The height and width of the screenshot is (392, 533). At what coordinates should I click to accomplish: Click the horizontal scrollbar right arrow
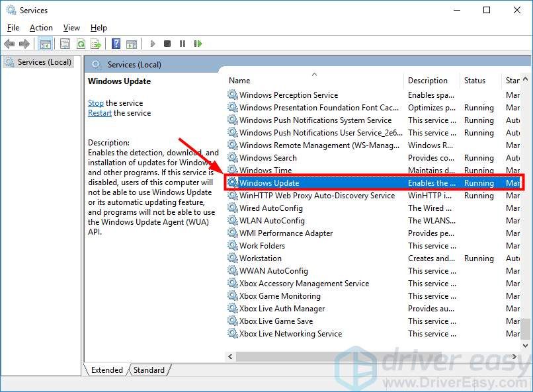(515, 356)
